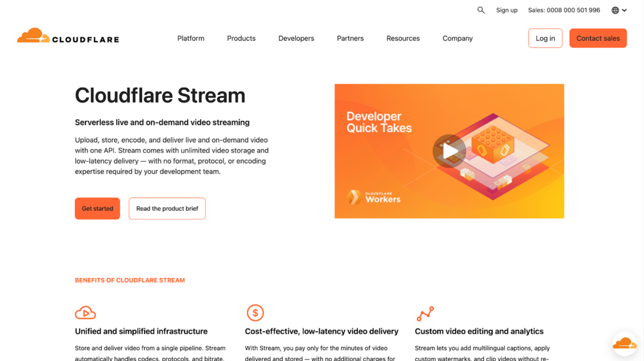Open the Products menu
Screen dimensions: 644x361
pyautogui.click(x=241, y=38)
